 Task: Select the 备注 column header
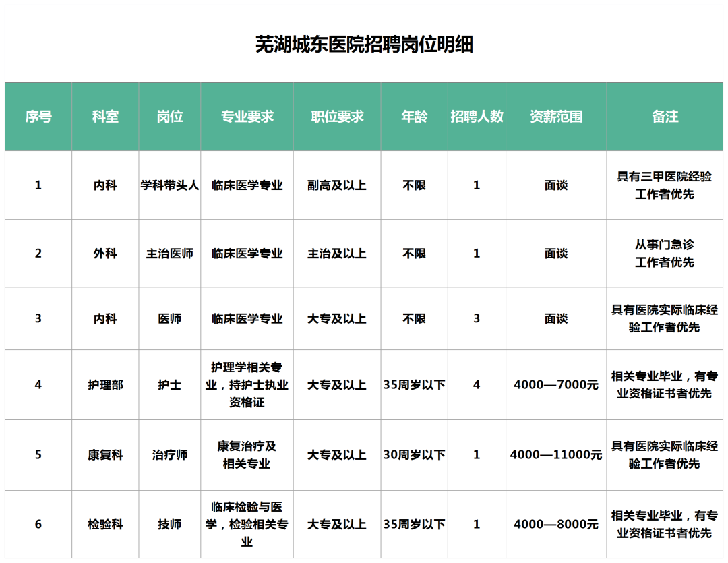point(665,117)
